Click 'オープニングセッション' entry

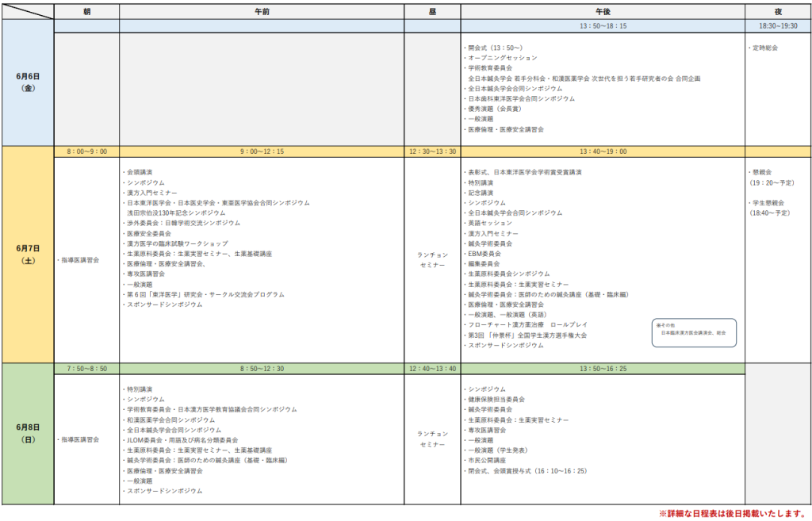click(501, 58)
